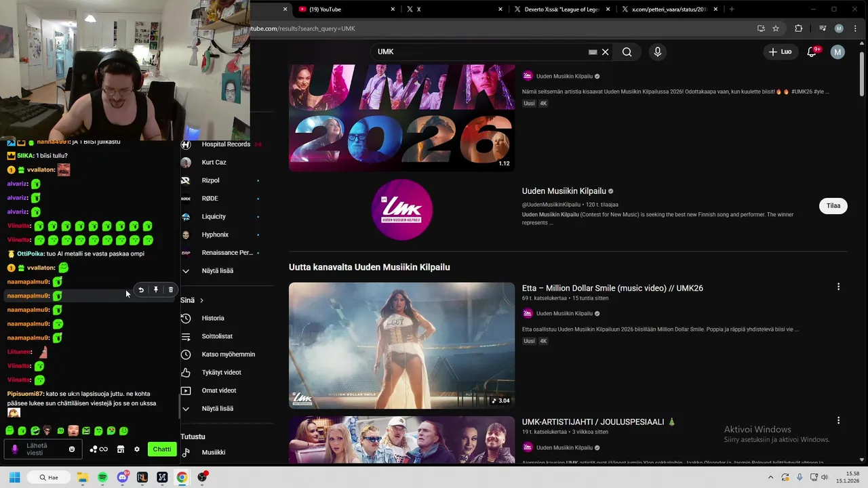This screenshot has height=488, width=868.
Task: Open more options for UMK-ARTISTIJAHTI video
Action: [838, 420]
